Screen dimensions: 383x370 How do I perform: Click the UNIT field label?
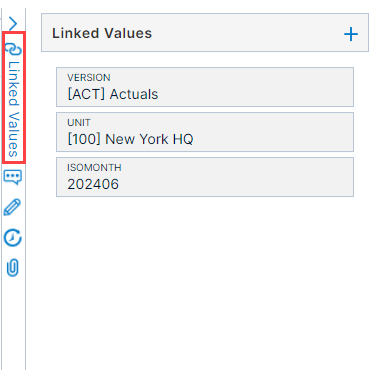pyautogui.click(x=79, y=122)
